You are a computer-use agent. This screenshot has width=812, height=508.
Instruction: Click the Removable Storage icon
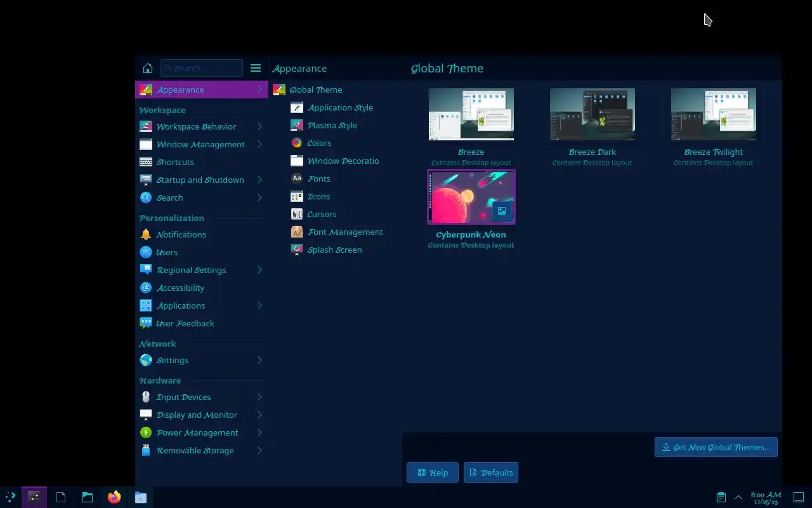pyautogui.click(x=146, y=450)
